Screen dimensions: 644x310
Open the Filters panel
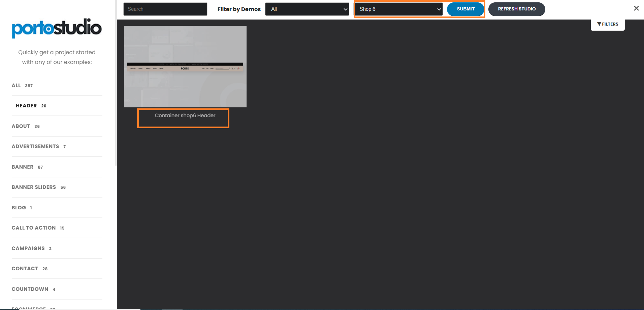[x=608, y=24]
